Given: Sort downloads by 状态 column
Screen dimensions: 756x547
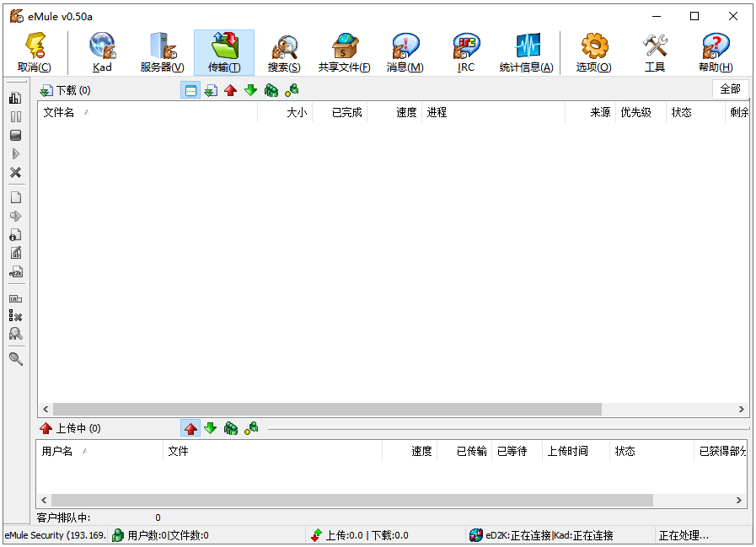Looking at the screenshot, I should 695,112.
